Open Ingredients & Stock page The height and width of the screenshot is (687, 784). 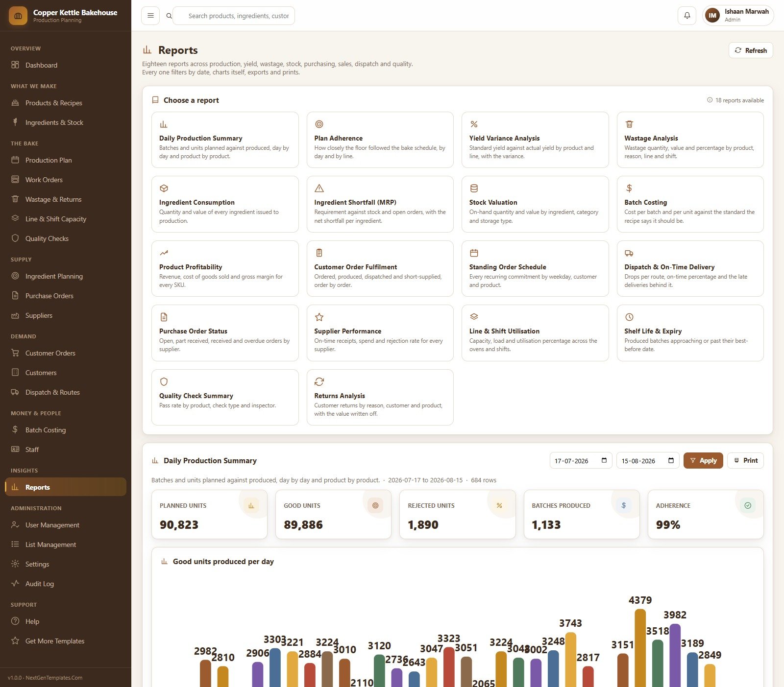click(x=66, y=122)
